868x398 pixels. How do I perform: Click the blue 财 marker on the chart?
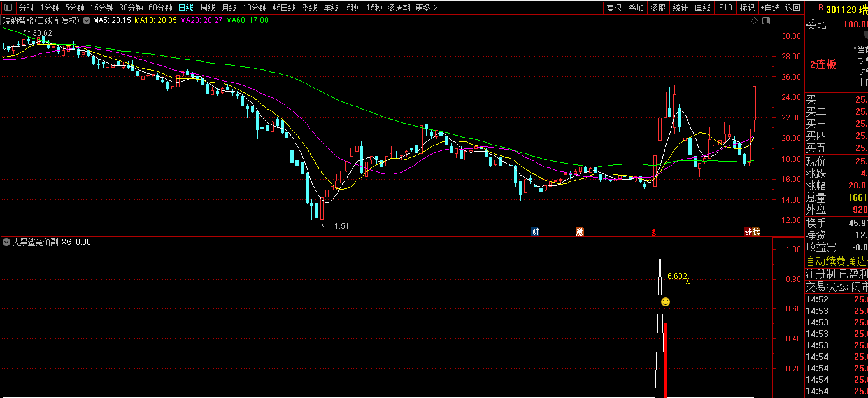tap(535, 231)
